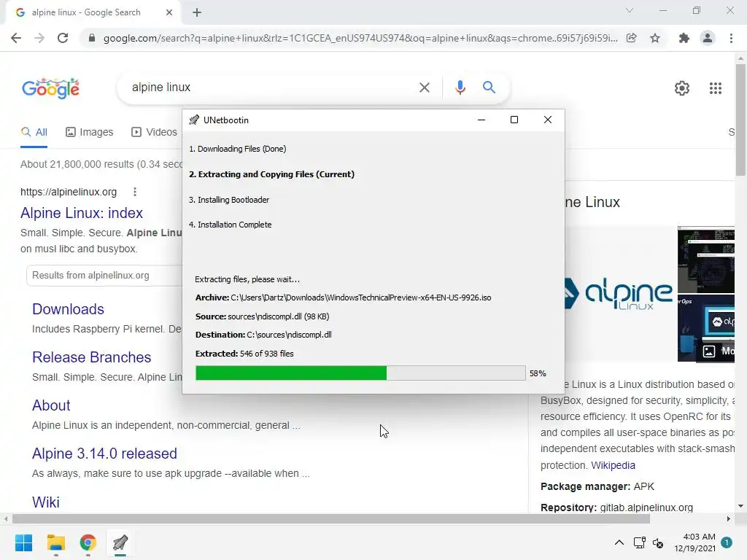This screenshot has height=560, width=747.
Task: Click the UNetbootin taskbar icon
Action: pyautogui.click(x=120, y=542)
